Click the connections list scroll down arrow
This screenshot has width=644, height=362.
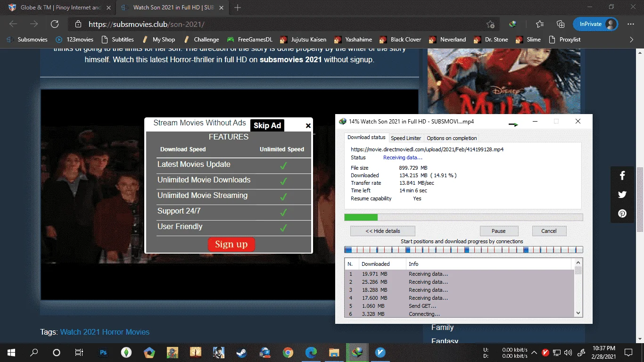pyautogui.click(x=578, y=313)
